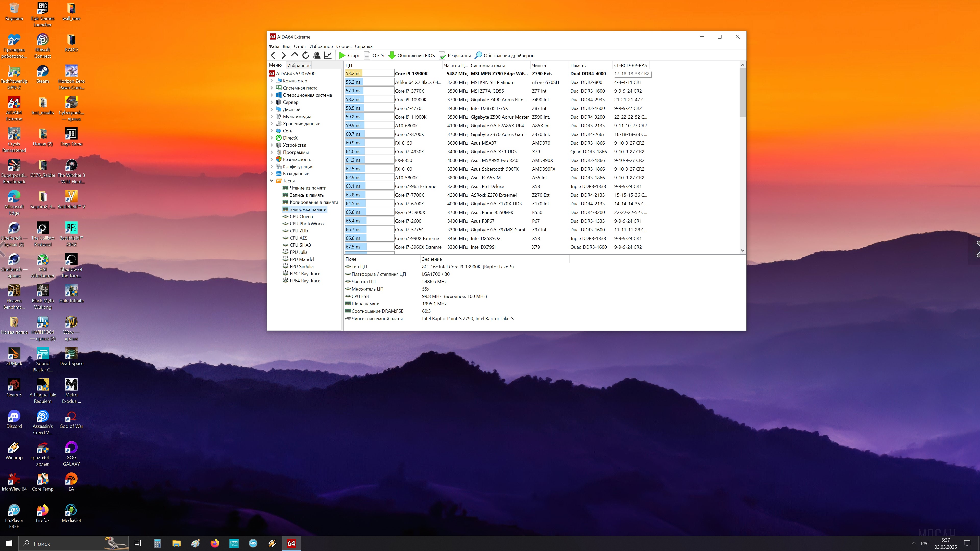Click the up-level arrow toolbar icon
Viewport: 980px width, 551px height.
click(295, 55)
